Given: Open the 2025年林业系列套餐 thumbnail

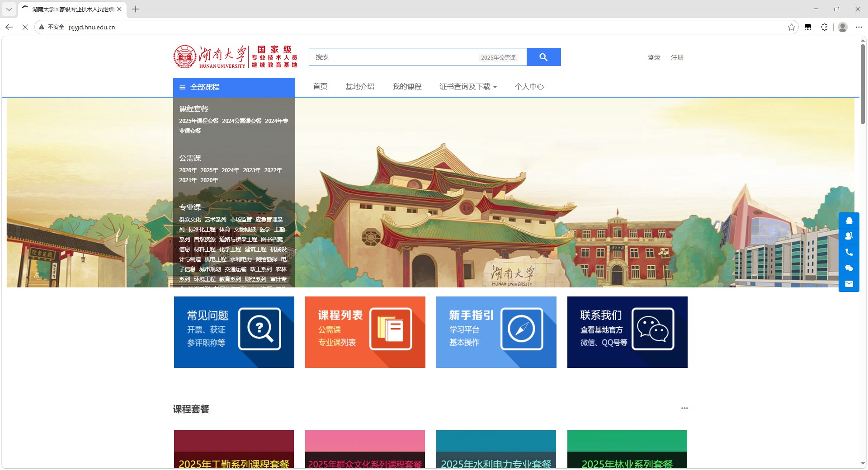Looking at the screenshot, I should [x=627, y=449].
